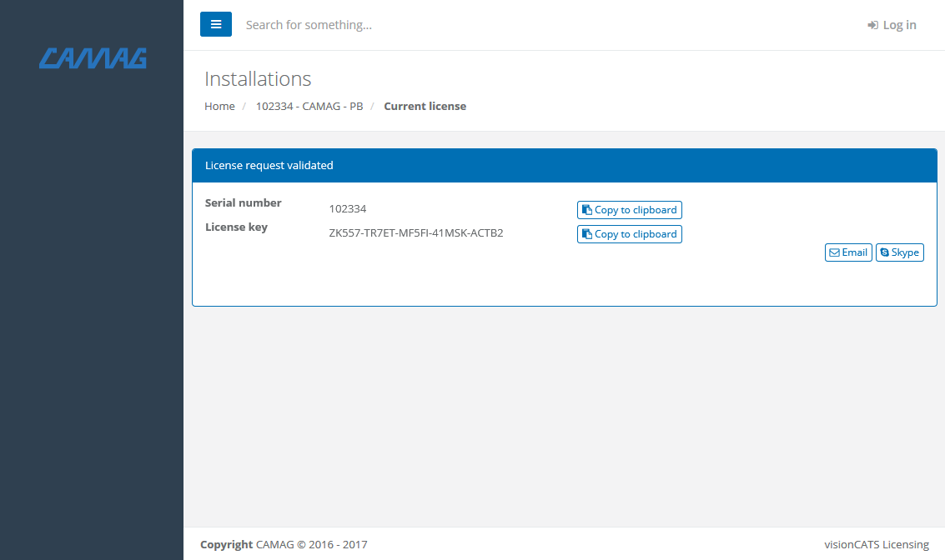Copy the license key to clipboard
The width and height of the screenshot is (945, 560).
(629, 233)
